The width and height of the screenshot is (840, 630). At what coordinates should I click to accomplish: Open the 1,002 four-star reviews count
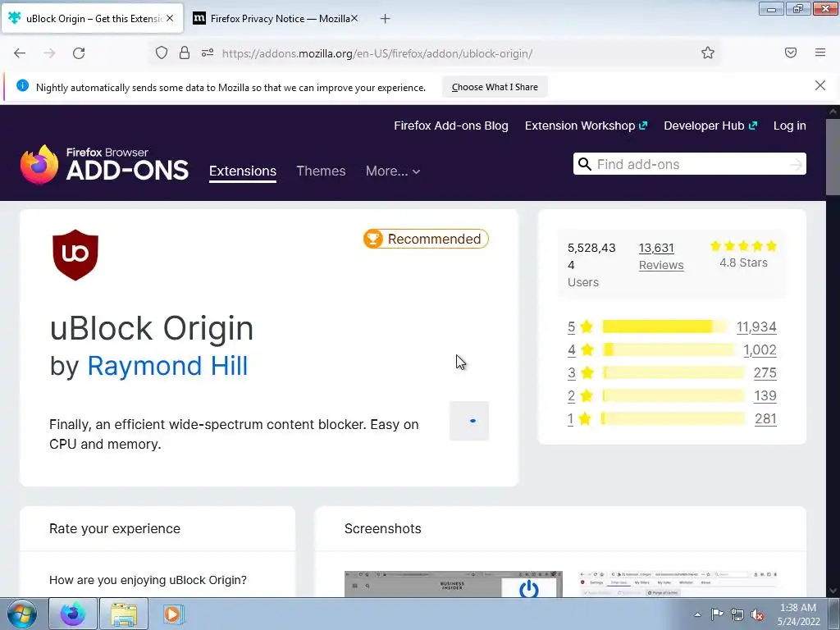(760, 349)
